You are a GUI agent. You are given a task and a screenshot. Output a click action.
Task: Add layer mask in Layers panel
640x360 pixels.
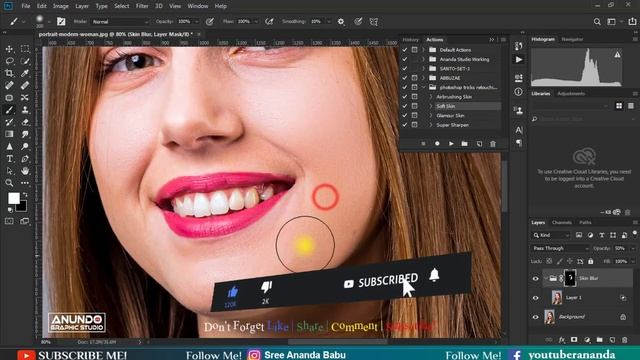click(x=574, y=340)
